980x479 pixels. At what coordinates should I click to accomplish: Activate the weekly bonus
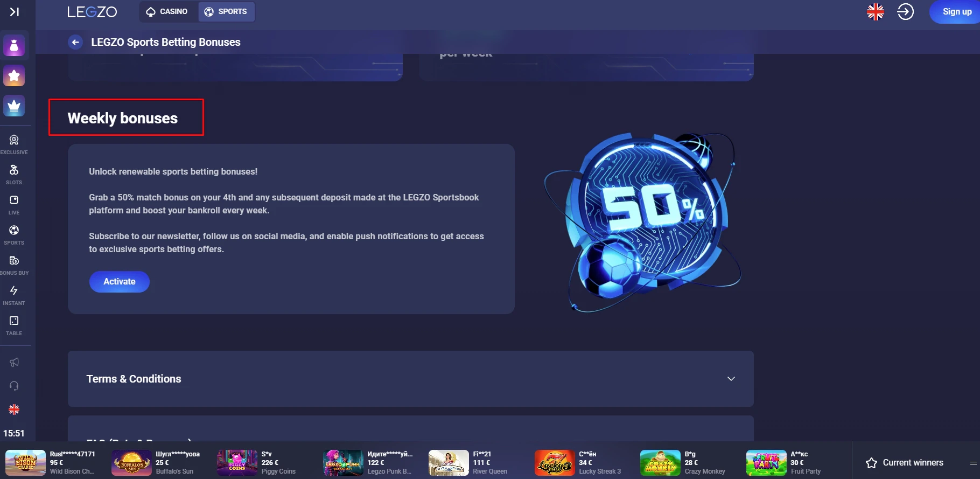click(120, 282)
